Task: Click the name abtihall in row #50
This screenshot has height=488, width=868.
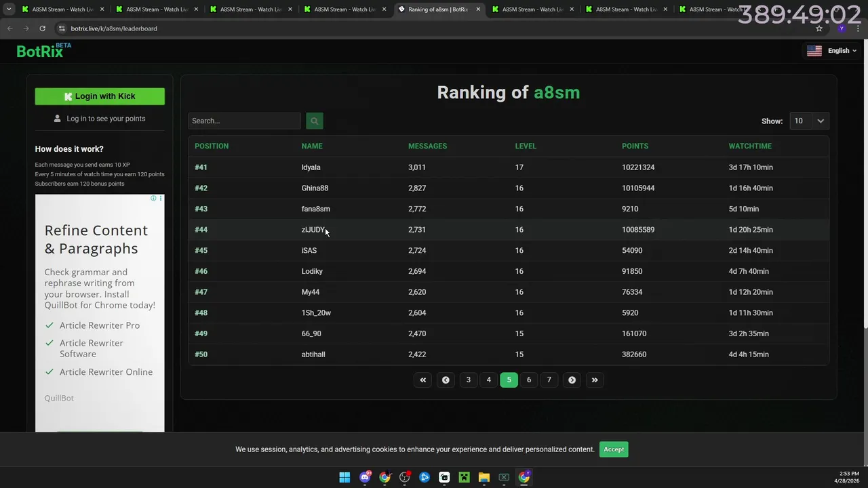Action: pyautogui.click(x=313, y=354)
